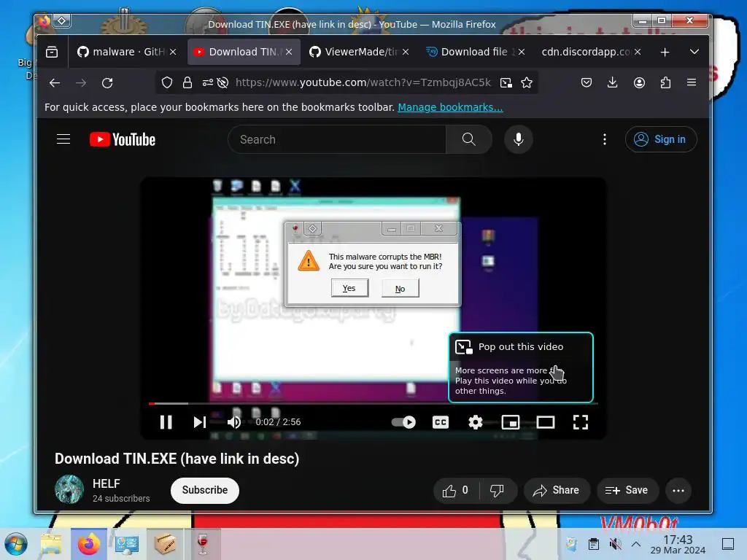747x560 pixels.
Task: Save page to Pocket
Action: click(x=587, y=83)
